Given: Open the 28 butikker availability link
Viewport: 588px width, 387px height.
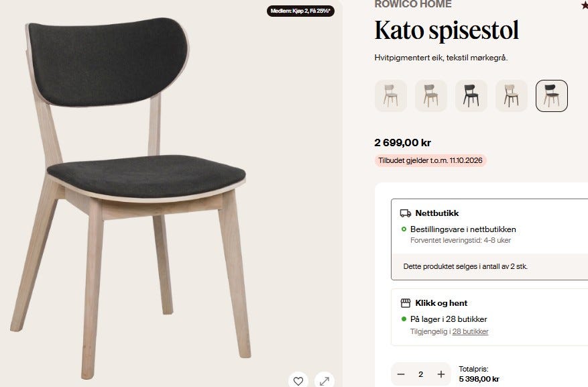Looking at the screenshot, I should (x=470, y=331).
